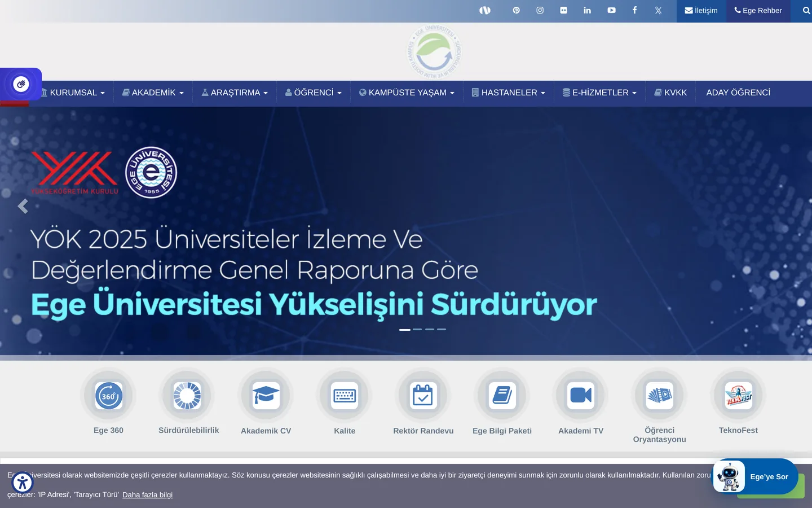This screenshot has width=812, height=508.
Task: Click the İletişim contact button
Action: tap(701, 11)
